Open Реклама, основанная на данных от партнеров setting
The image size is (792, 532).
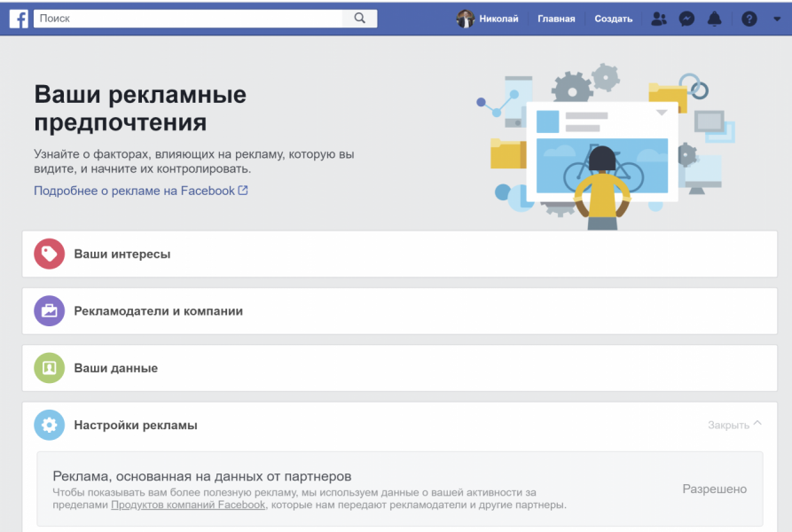[399, 489]
